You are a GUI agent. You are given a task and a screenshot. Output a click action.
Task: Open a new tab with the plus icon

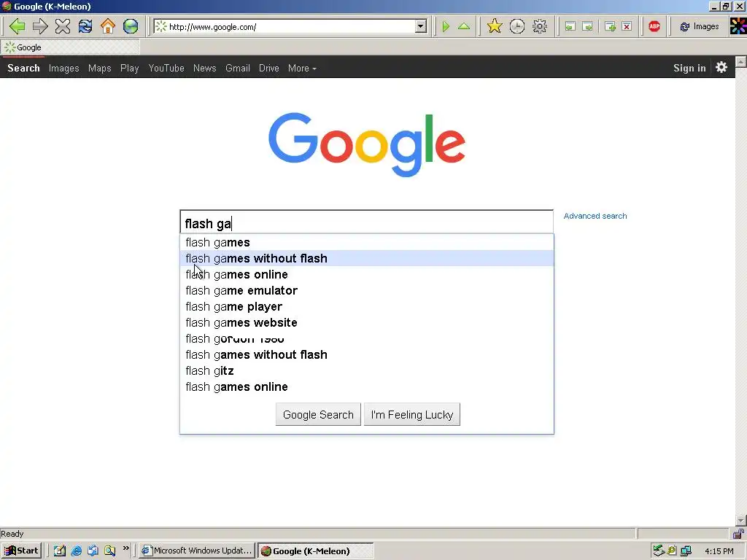[x=610, y=27]
